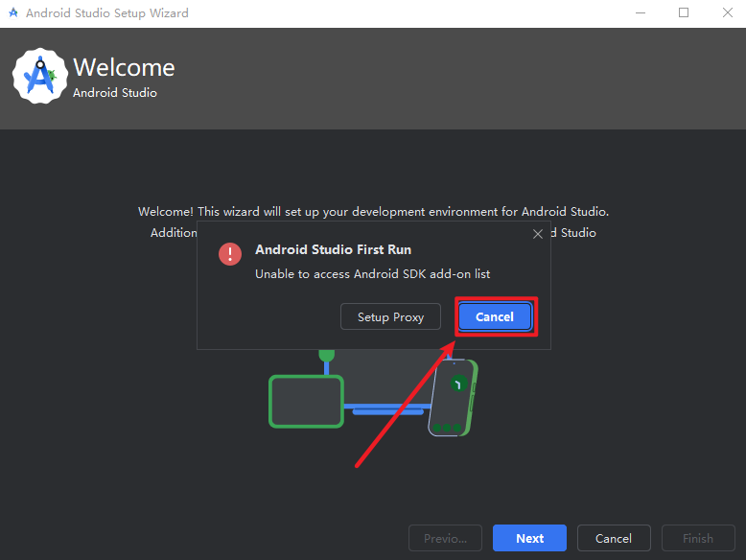Maximize the Setup Wizard window

click(x=684, y=13)
